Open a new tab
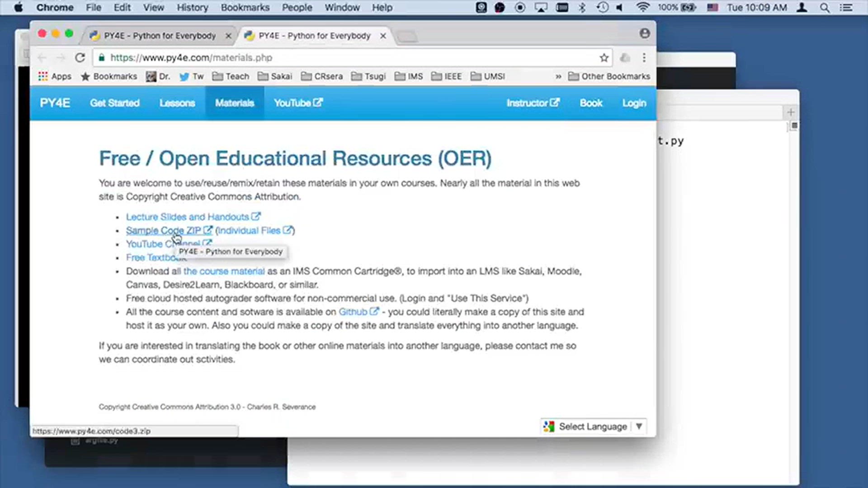Image resolution: width=868 pixels, height=488 pixels. [407, 36]
